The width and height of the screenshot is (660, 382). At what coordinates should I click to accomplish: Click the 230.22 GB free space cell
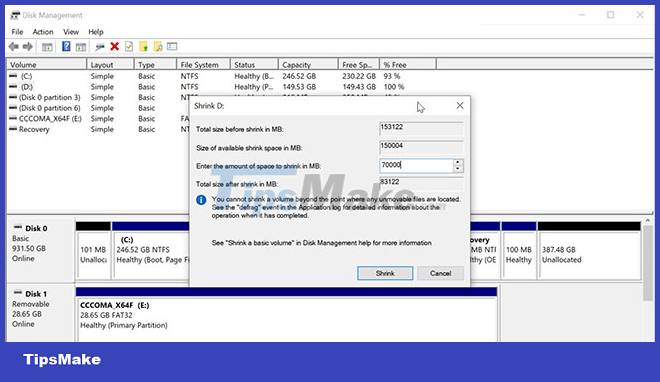[359, 76]
